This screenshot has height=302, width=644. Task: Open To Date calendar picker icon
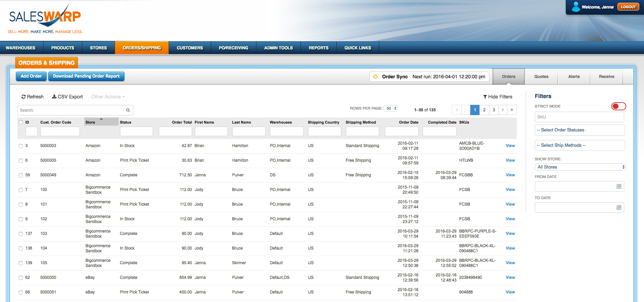tap(619, 207)
